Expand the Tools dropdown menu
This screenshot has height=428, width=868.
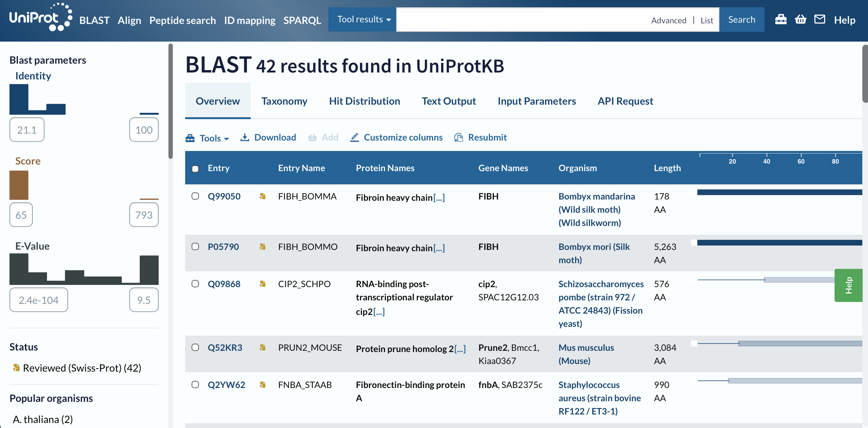[208, 138]
